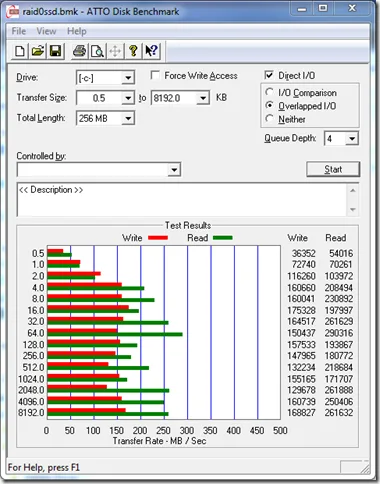Viewport: 380px width, 484px height.
Task: Open Print Preview magnifier icon
Action: (97, 51)
